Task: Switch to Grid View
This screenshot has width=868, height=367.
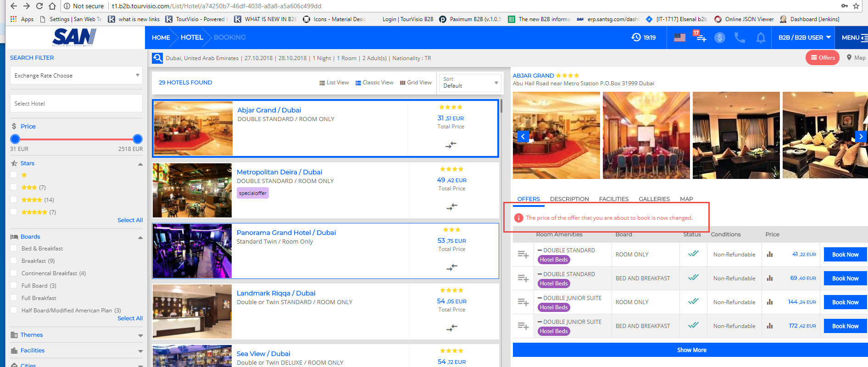Action: [x=416, y=83]
